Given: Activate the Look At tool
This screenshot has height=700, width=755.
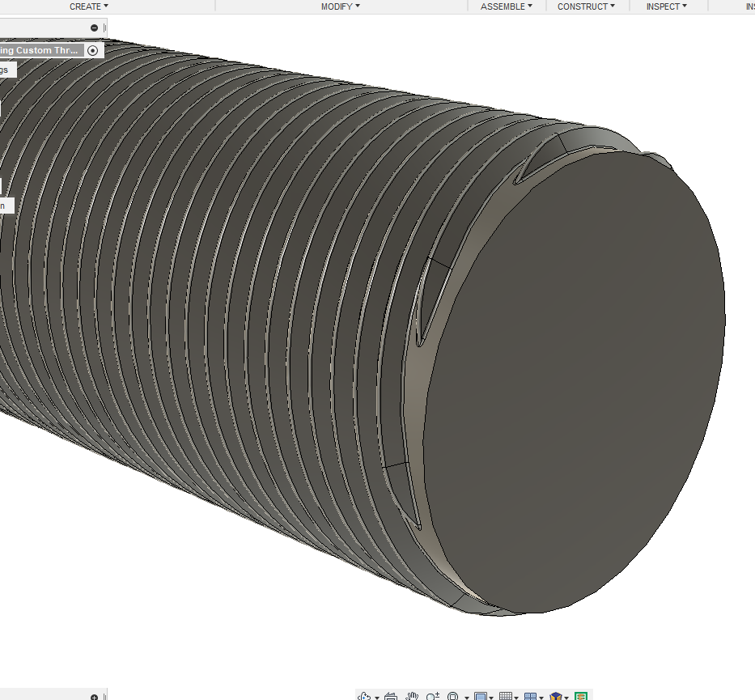Looking at the screenshot, I should (391, 696).
